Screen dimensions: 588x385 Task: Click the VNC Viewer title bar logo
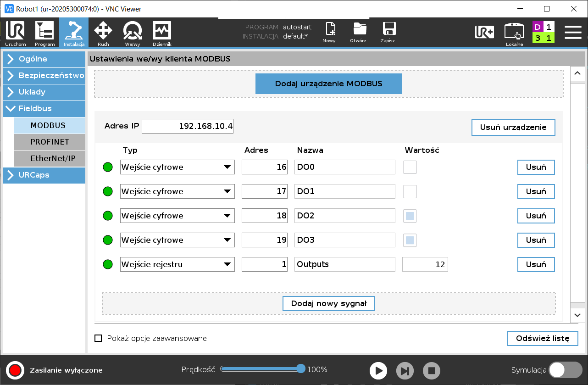point(9,9)
